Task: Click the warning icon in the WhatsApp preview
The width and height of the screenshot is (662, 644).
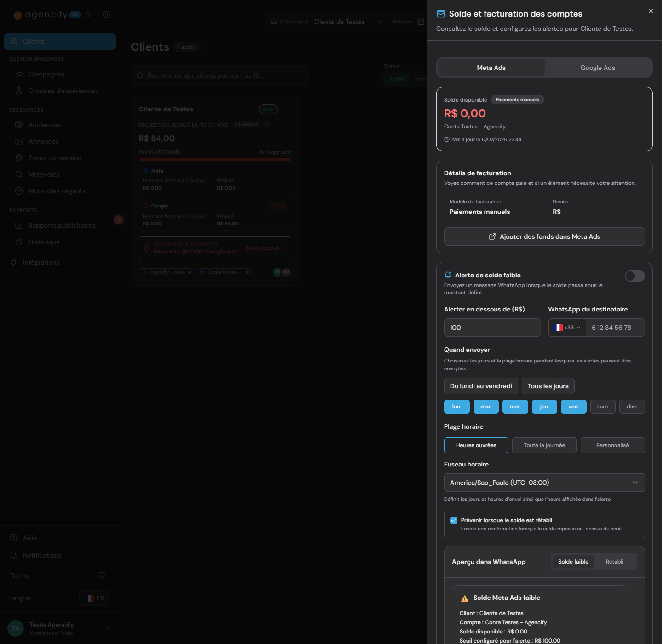Action: [465, 598]
